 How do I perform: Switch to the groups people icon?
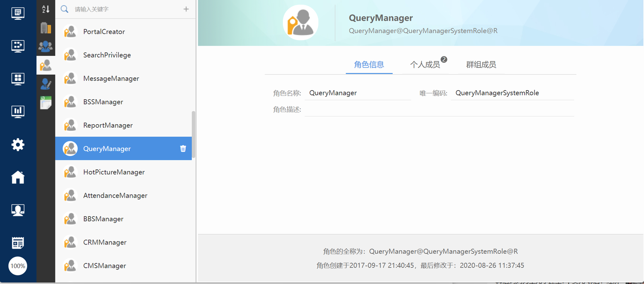[46, 46]
